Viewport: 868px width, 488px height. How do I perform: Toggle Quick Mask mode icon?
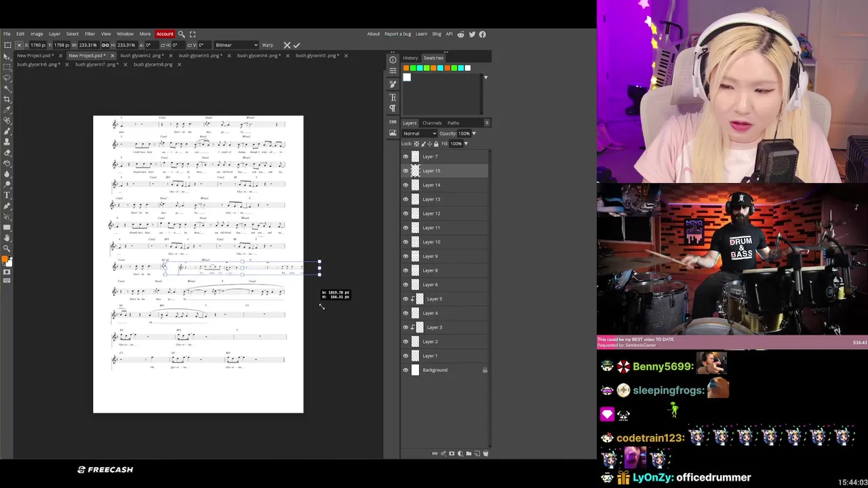(7, 272)
